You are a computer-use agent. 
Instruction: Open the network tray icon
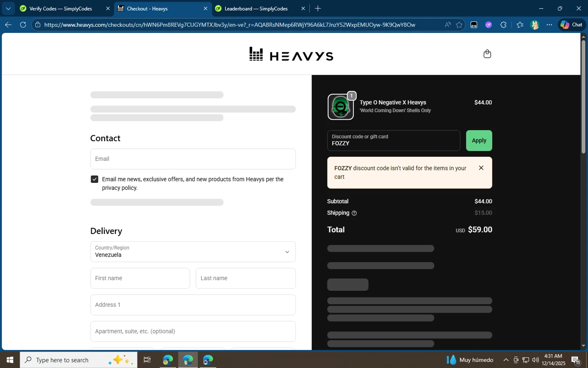tap(526, 360)
